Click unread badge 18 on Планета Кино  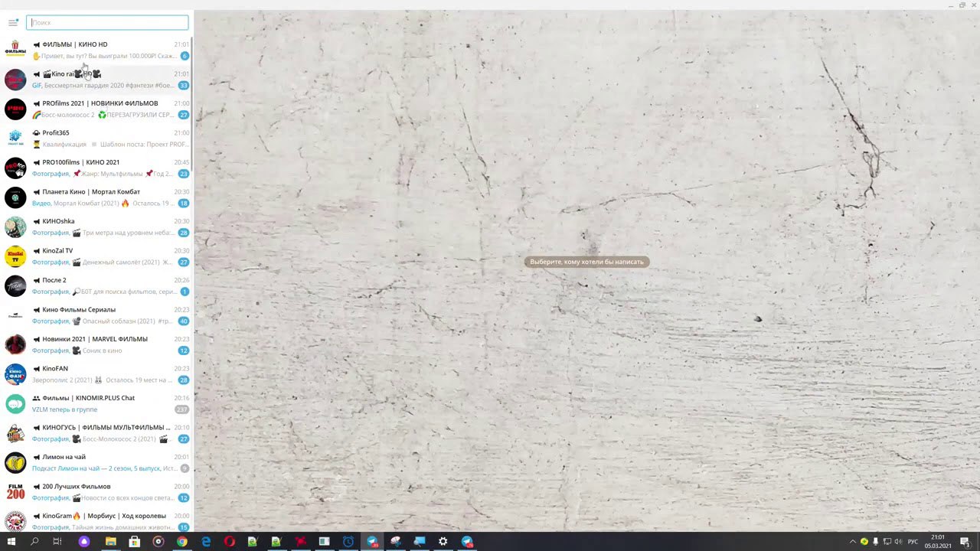(183, 204)
